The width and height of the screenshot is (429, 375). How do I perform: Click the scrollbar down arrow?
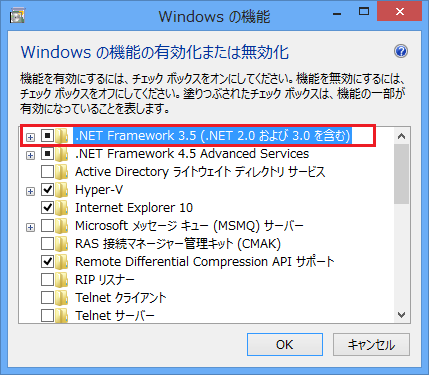point(401,315)
